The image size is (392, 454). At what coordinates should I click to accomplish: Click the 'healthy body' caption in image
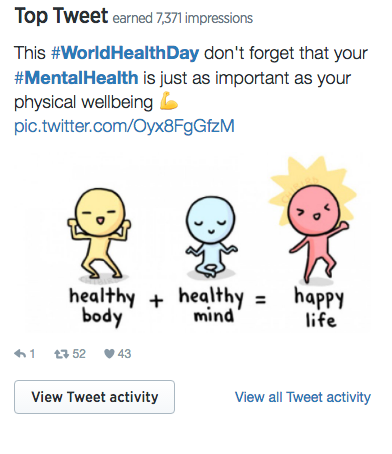pos(102,307)
